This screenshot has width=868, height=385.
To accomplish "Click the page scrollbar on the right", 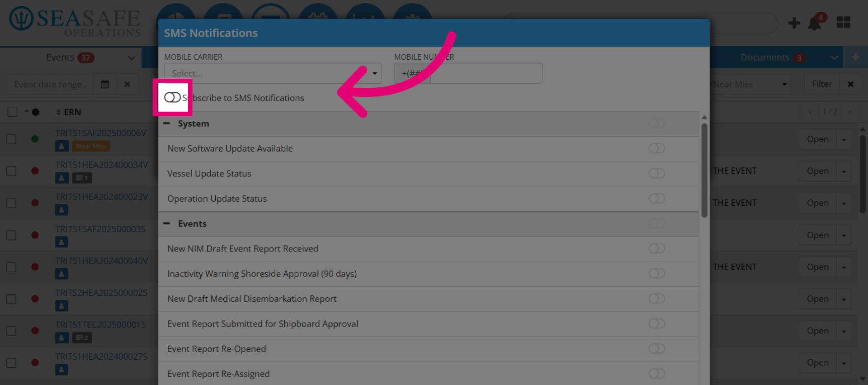I will pyautogui.click(x=863, y=174).
